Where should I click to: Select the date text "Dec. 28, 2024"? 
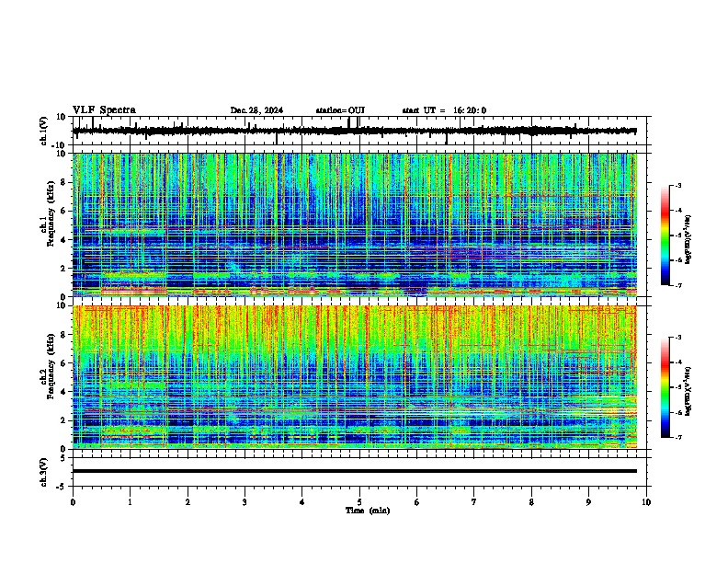pyautogui.click(x=256, y=110)
